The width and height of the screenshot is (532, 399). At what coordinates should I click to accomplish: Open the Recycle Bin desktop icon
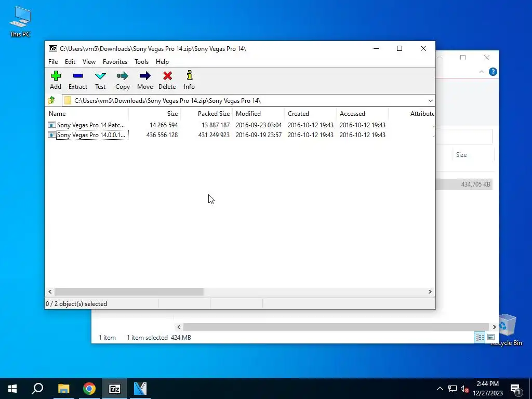tap(507, 329)
